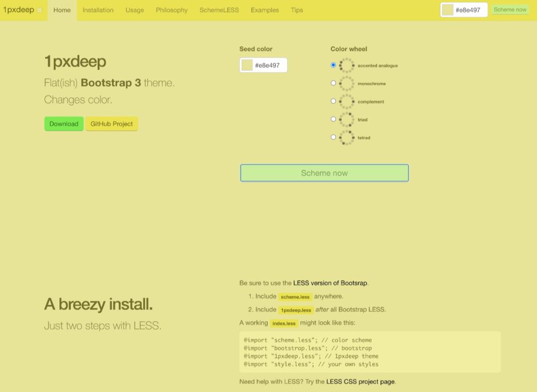Select the tetrad radio button
This screenshot has height=392, width=537.
pyautogui.click(x=334, y=137)
